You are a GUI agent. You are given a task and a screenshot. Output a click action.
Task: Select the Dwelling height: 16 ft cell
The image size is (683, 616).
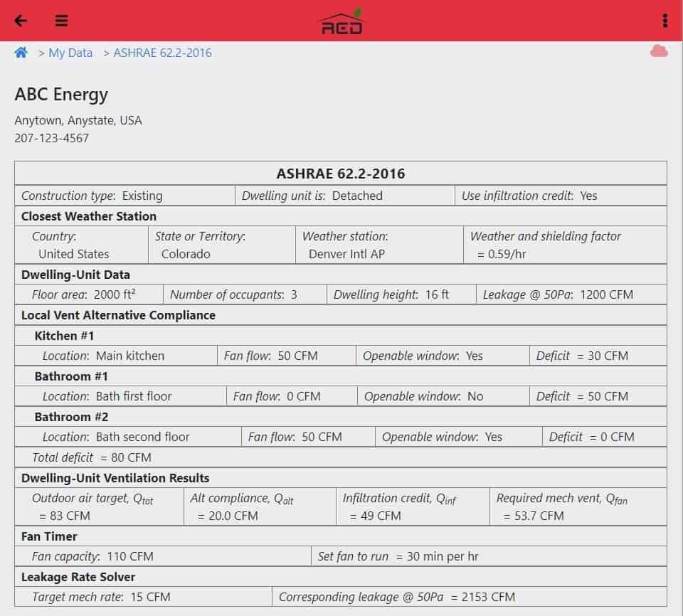401,294
